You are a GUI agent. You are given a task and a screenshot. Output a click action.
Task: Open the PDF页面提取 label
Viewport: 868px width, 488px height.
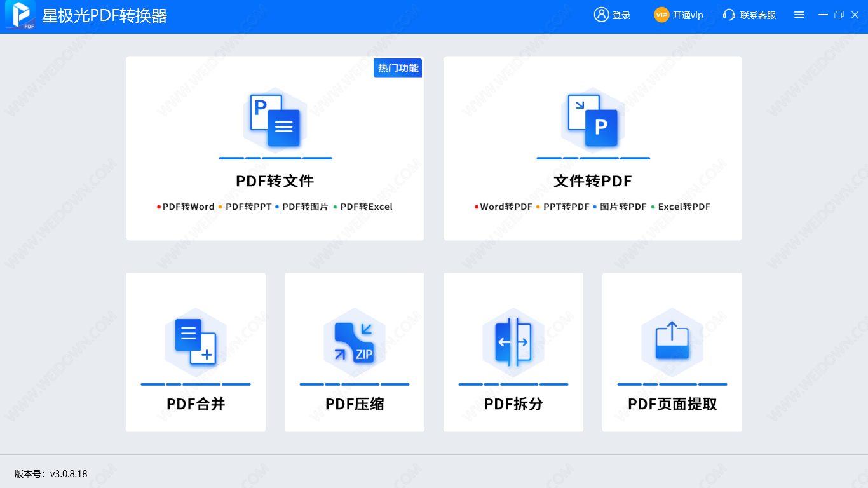pos(672,404)
